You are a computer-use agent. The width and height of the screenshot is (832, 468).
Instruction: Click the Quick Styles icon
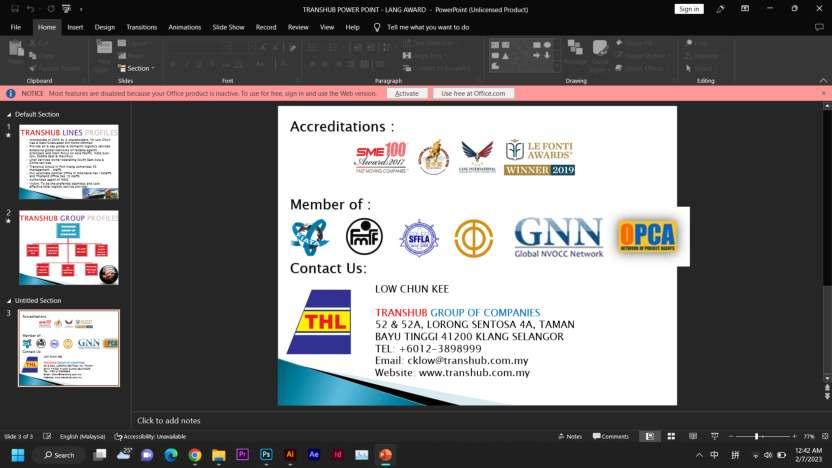click(600, 49)
